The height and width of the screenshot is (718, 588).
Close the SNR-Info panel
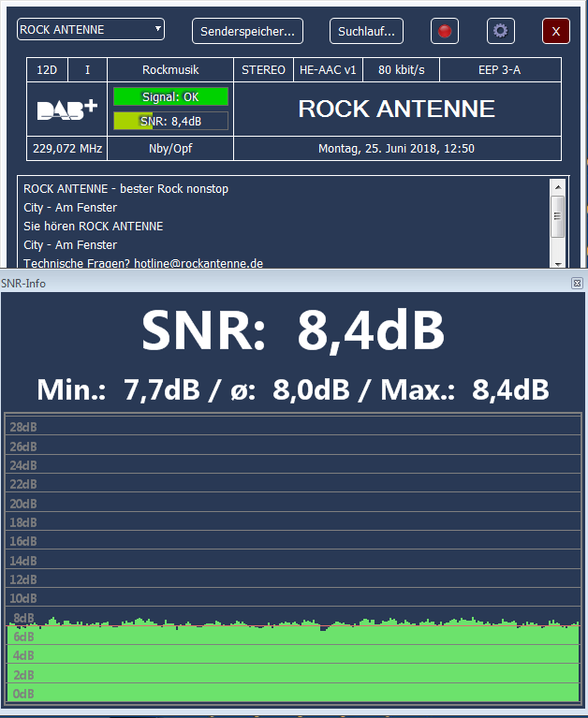tap(577, 283)
